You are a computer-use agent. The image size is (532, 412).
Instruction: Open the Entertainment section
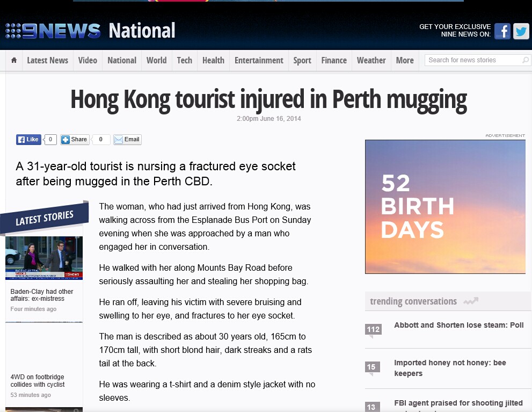coord(259,60)
